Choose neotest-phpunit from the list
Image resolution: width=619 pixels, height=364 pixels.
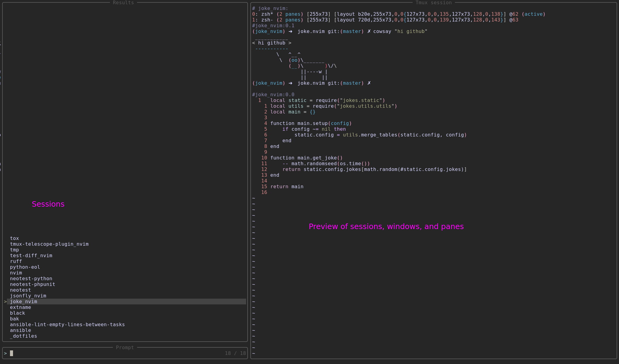pyautogui.click(x=32, y=284)
